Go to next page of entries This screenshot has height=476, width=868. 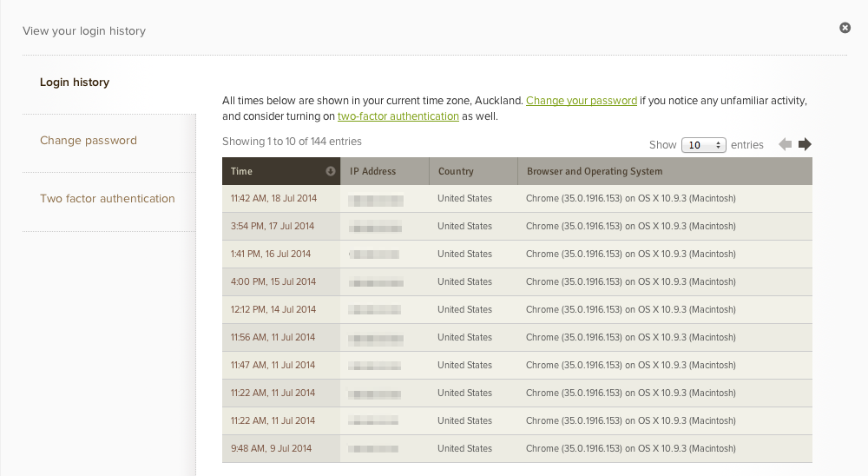pos(805,144)
